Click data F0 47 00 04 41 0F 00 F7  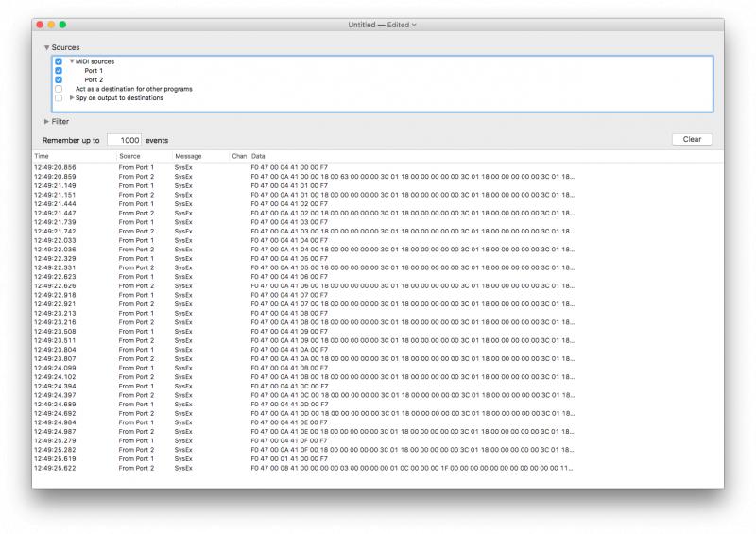click(x=289, y=440)
